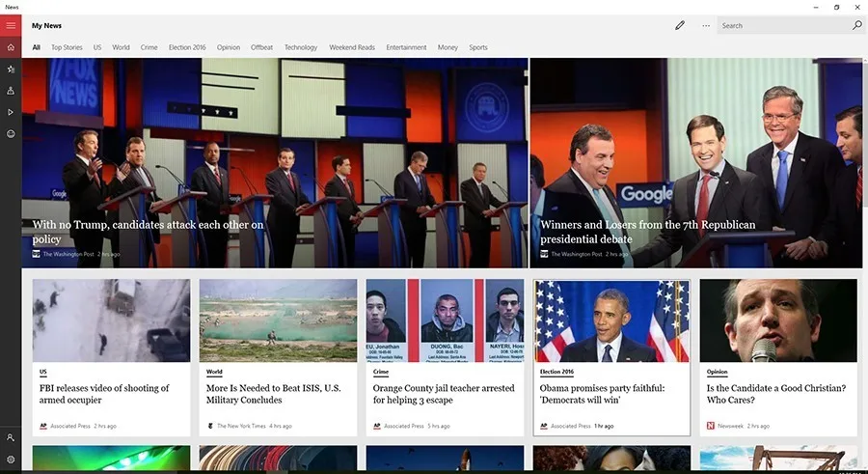Screen dimensions: 868x474
Task: Open the three-dots more options menu
Action: [x=706, y=25]
